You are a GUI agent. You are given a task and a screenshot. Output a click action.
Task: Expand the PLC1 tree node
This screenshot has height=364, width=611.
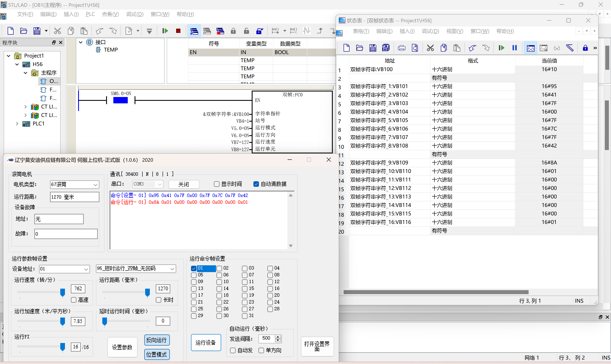click(17, 124)
